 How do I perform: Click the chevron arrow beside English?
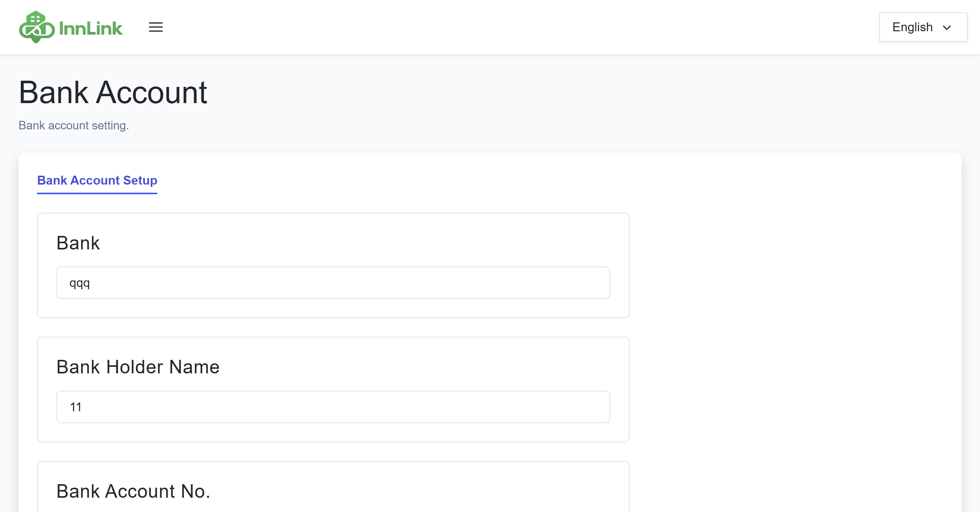[947, 28]
